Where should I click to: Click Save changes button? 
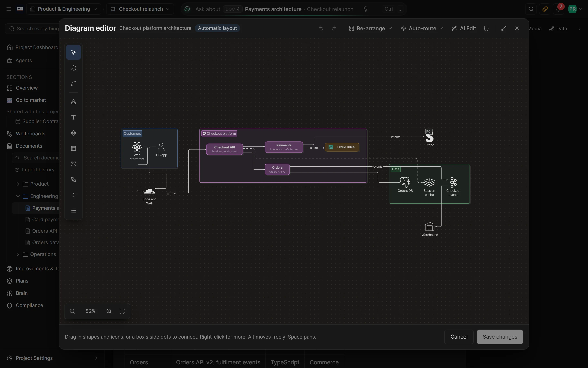(x=500, y=337)
